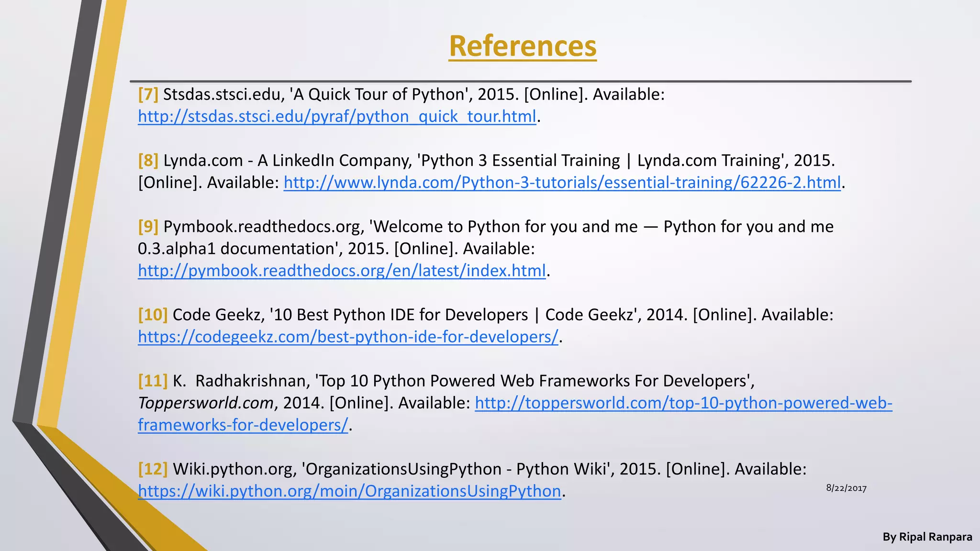Open the stsdas.stsci.edu python quick tour link
The height and width of the screenshot is (551, 980).
(x=337, y=116)
